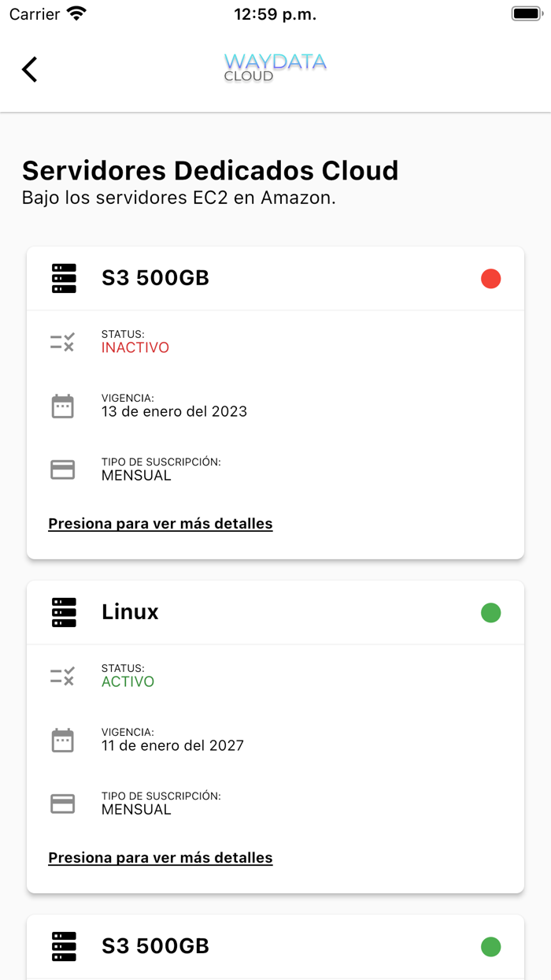
Task: Open details via 'Presiona para ver más detalles' on Linux
Action: point(160,857)
